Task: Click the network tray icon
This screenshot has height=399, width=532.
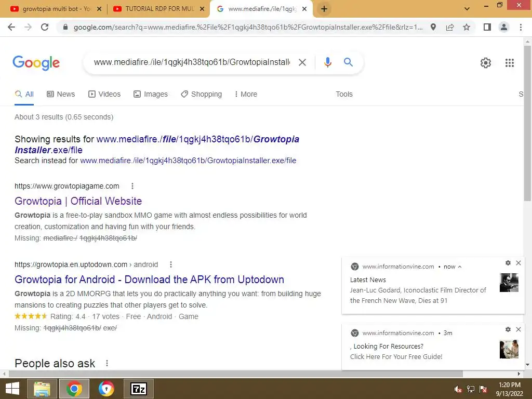Action: (471, 389)
